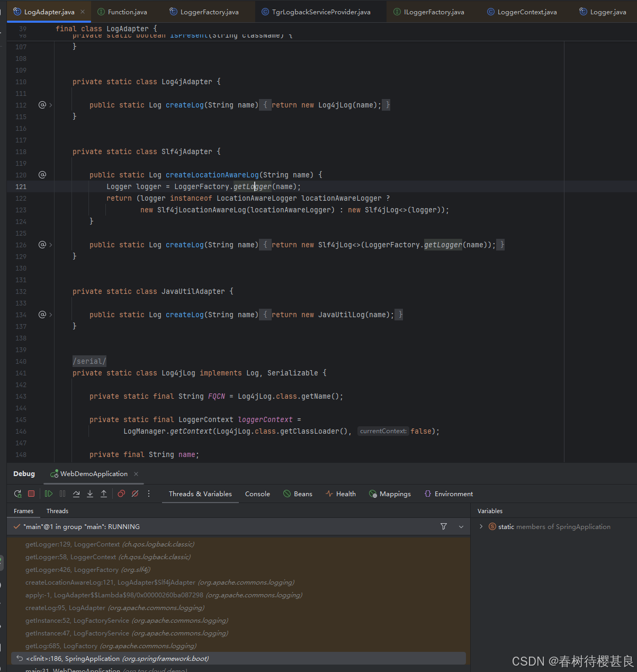Rerun WebDemoApplication debug session
637x672 pixels.
point(17,494)
